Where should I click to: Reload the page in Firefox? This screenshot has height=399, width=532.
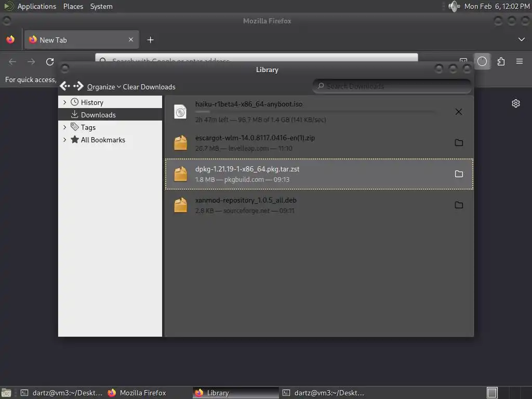point(50,61)
